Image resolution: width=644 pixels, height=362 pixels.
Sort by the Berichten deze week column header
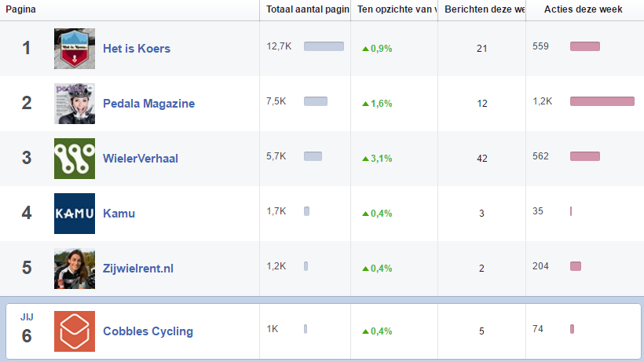tap(485, 9)
